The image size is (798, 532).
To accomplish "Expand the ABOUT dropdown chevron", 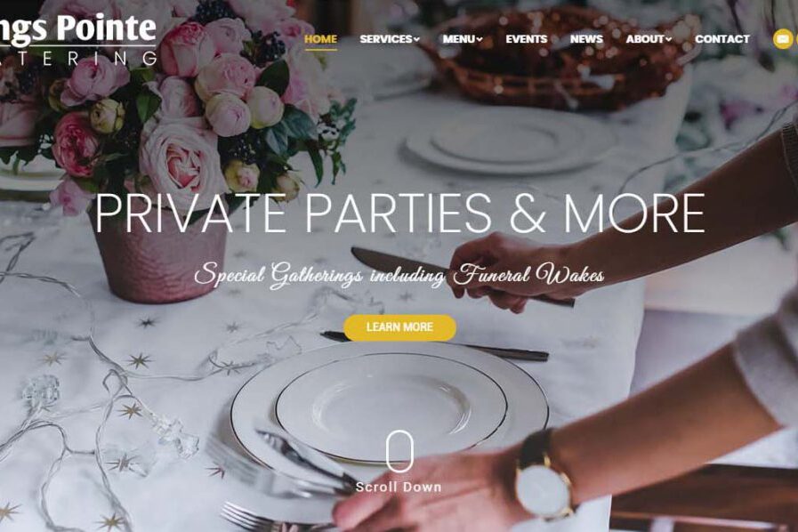I will tap(669, 39).
